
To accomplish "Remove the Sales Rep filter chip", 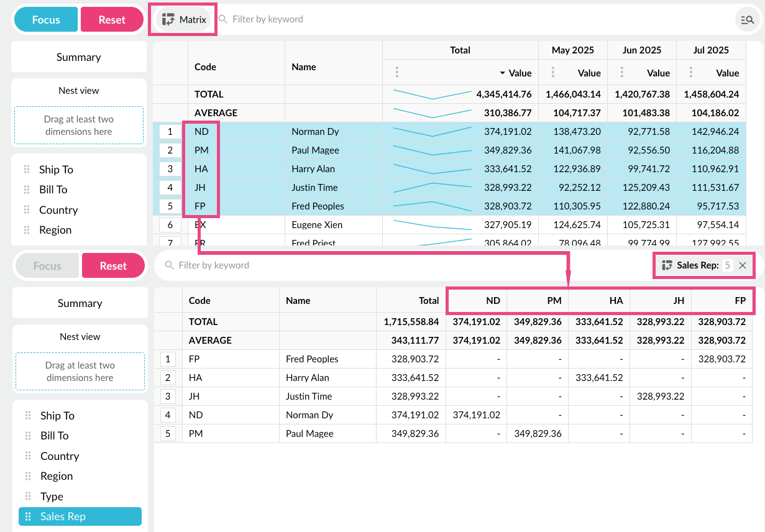I will tap(743, 265).
